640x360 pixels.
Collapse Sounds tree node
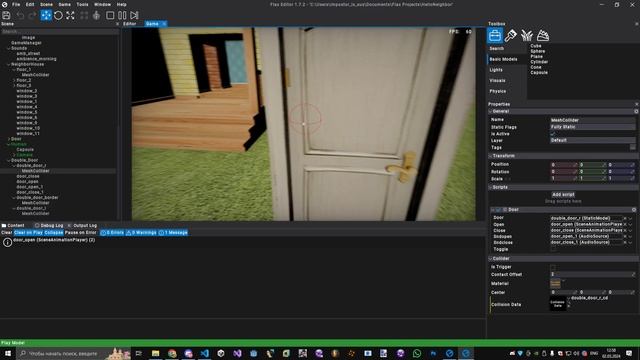[9, 48]
